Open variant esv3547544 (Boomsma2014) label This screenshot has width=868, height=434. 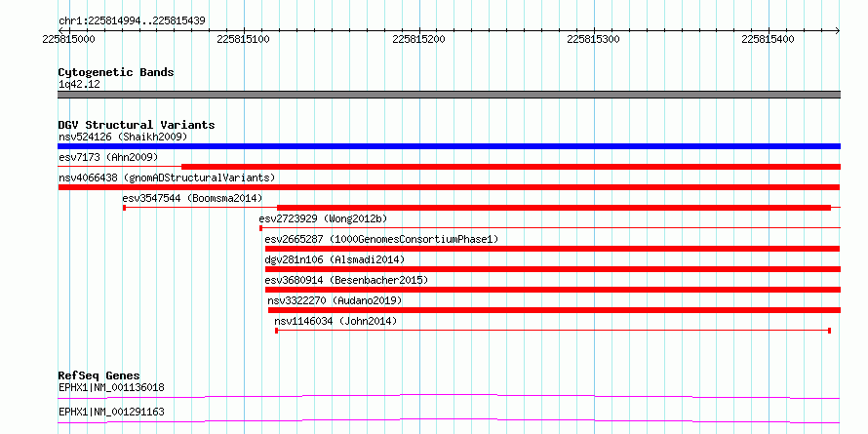[x=192, y=198]
